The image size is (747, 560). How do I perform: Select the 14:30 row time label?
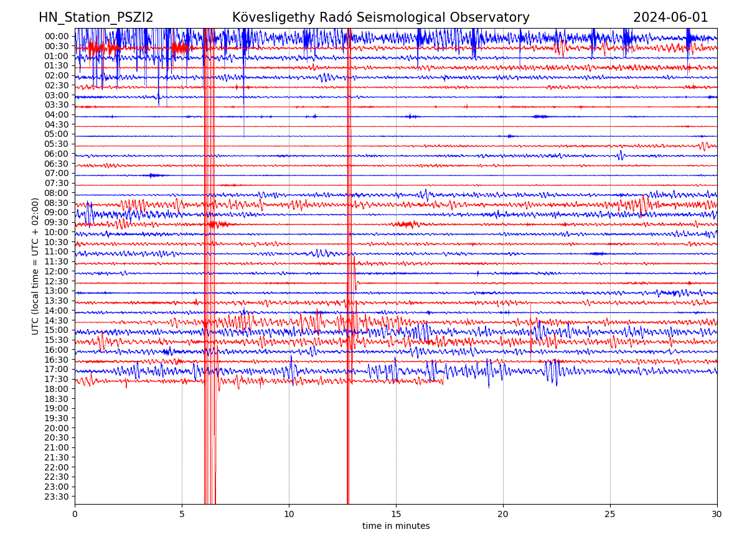coord(56,320)
